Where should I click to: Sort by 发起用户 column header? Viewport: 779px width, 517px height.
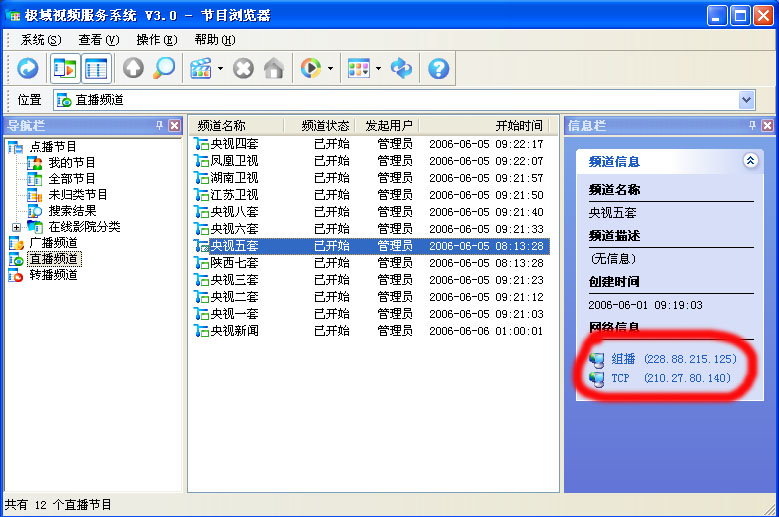coord(386,126)
